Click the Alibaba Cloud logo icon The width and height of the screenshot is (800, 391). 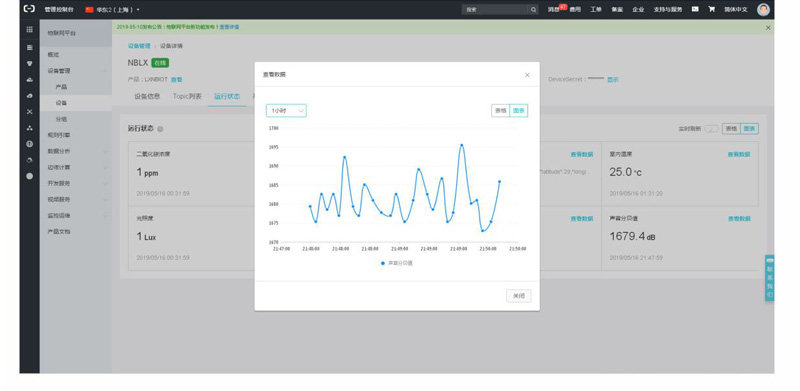[x=30, y=9]
